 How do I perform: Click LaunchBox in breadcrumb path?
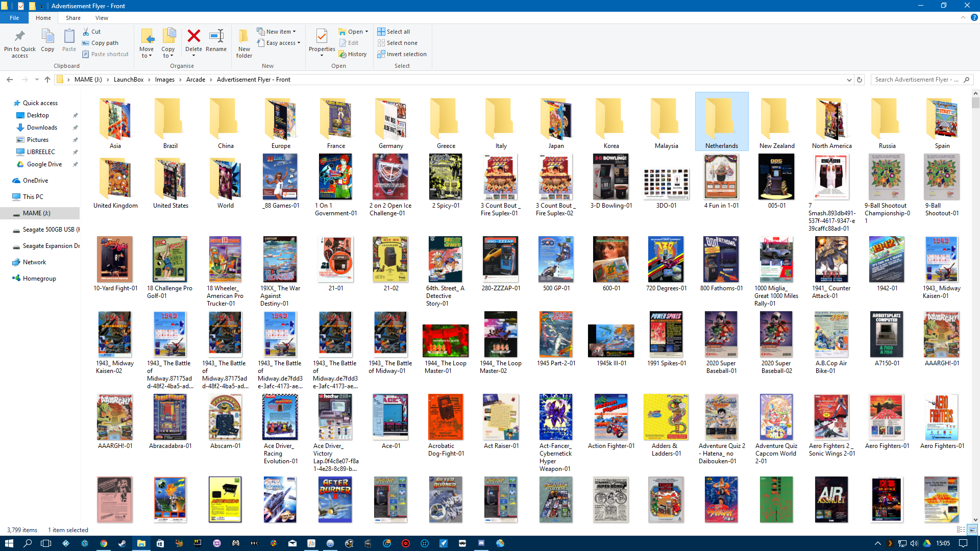(x=129, y=80)
